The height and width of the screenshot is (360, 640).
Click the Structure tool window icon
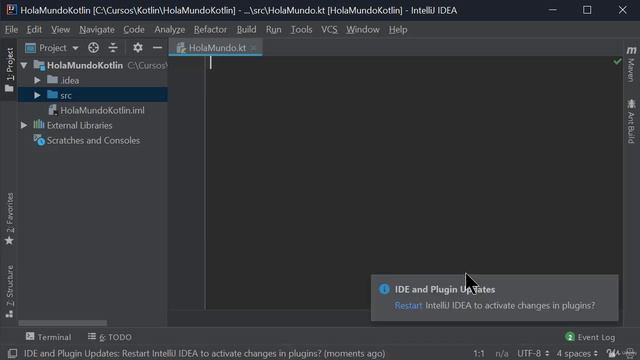(x=9, y=314)
